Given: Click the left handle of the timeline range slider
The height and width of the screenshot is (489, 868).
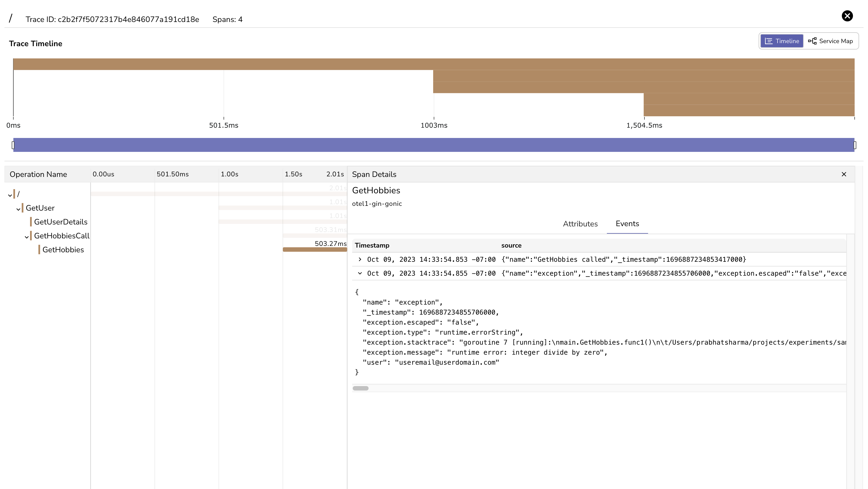Looking at the screenshot, I should coord(13,145).
